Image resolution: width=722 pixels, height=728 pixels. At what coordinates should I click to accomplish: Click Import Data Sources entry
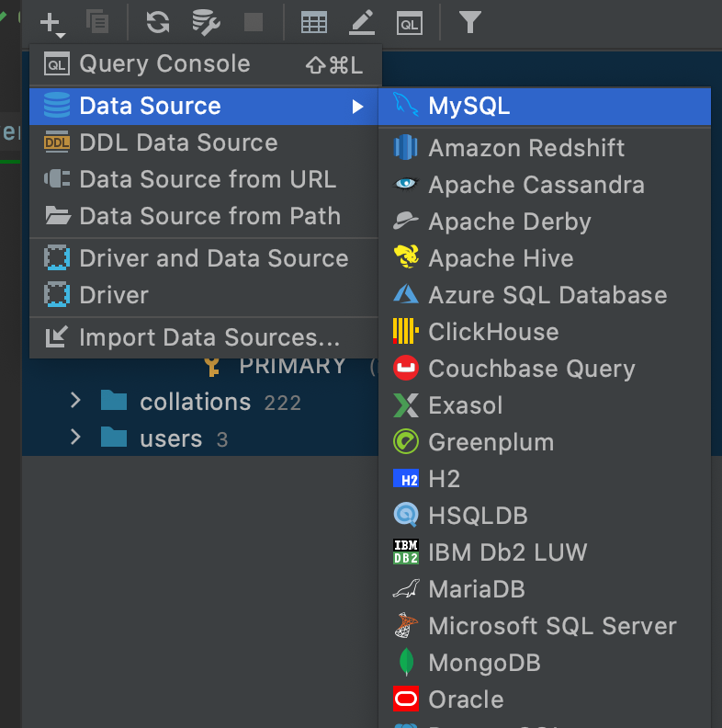(209, 337)
